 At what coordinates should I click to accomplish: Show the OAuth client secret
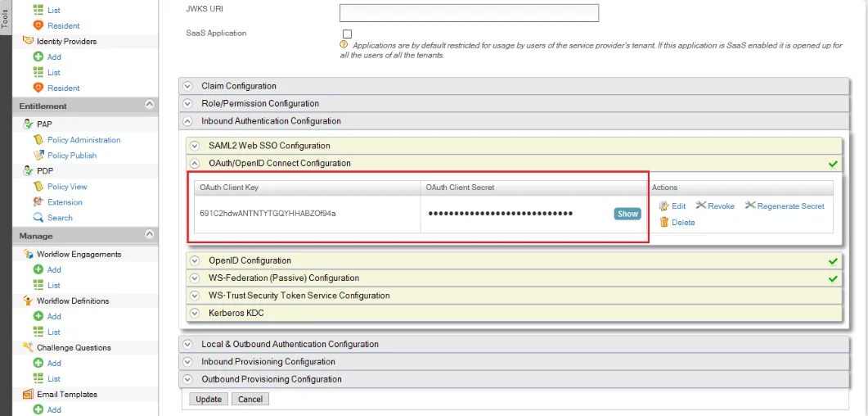[x=627, y=214]
